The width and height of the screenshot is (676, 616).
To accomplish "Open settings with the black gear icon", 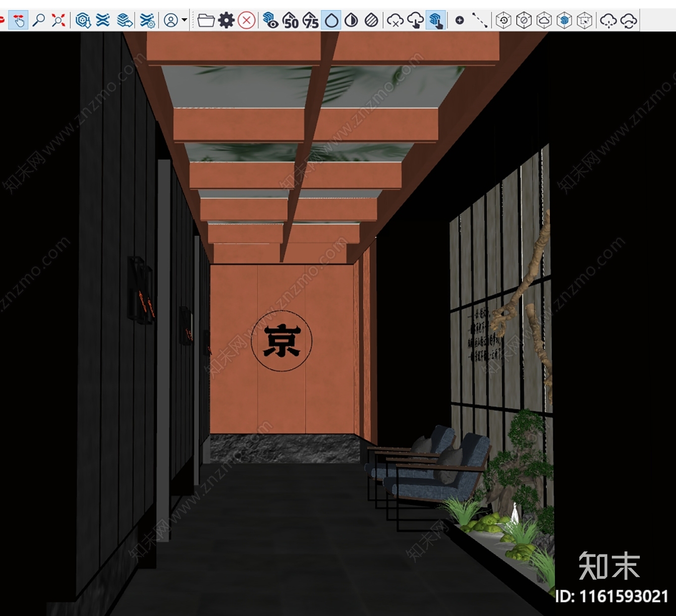I will click(226, 20).
